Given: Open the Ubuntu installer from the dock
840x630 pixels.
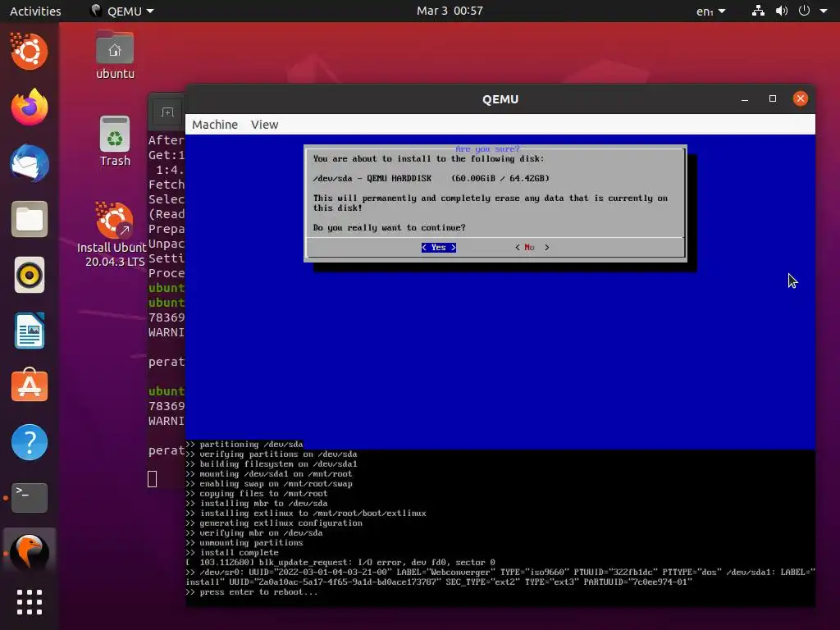Looking at the screenshot, I should [x=29, y=52].
